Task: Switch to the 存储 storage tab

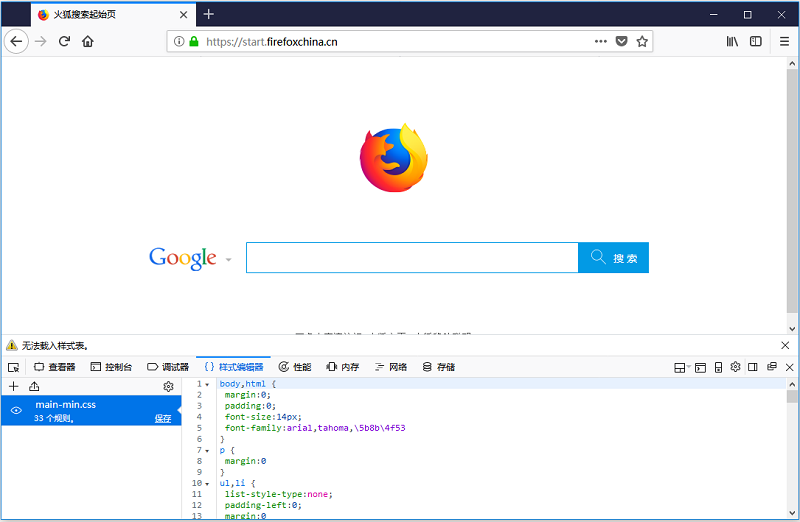Action: 439,367
